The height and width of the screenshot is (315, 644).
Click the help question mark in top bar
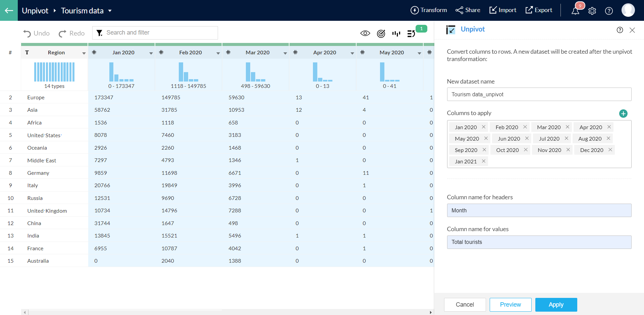[x=608, y=11]
